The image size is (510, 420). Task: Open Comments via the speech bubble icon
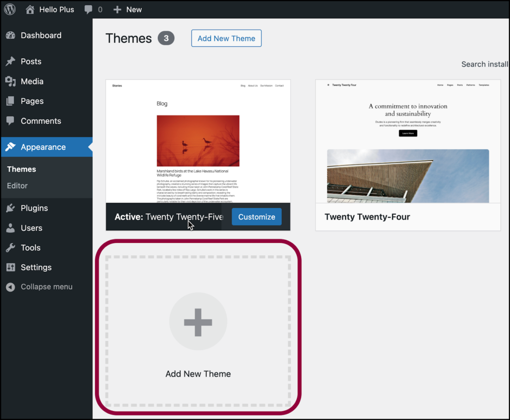pos(11,121)
